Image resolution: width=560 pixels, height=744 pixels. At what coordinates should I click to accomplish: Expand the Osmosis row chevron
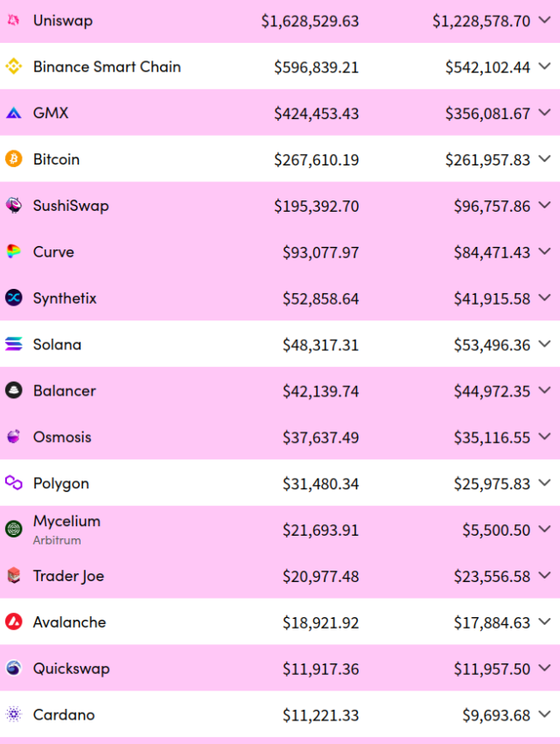point(545,437)
